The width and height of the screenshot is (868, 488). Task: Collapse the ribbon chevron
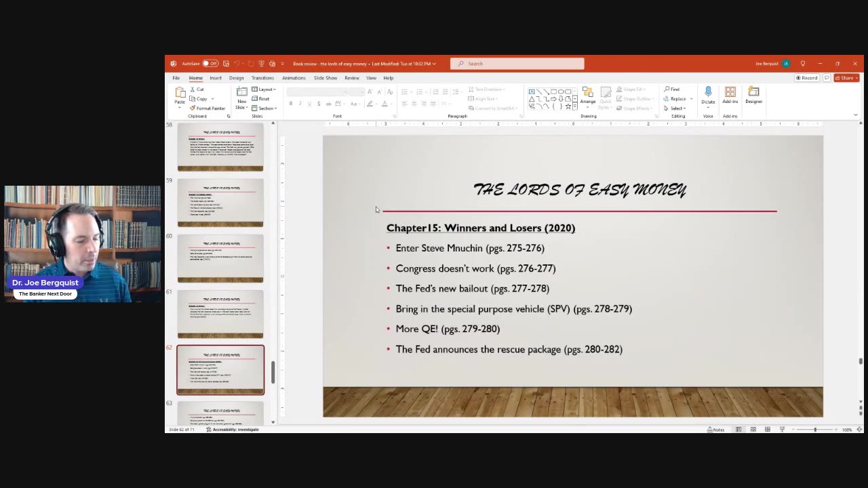855,115
